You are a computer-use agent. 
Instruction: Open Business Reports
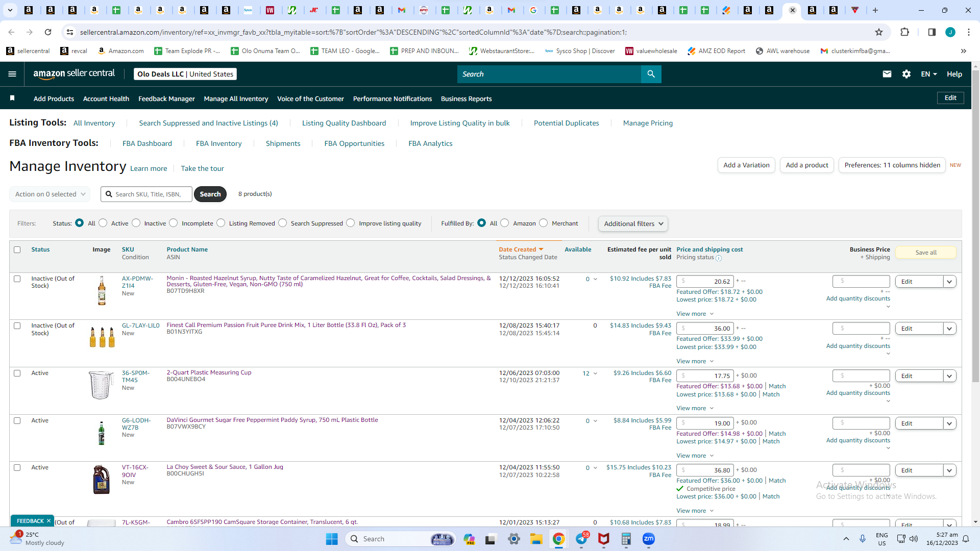click(x=466, y=98)
